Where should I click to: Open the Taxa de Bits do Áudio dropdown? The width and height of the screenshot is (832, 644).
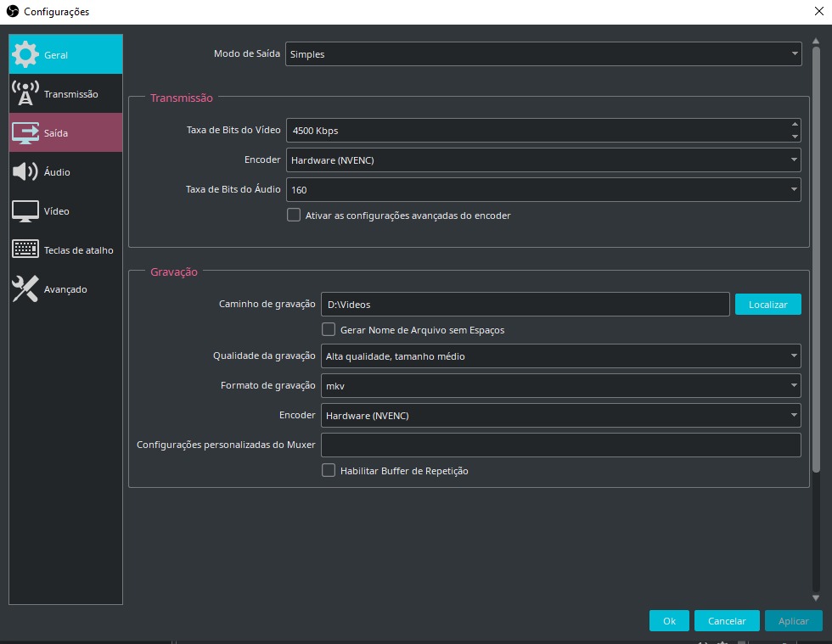pyautogui.click(x=543, y=190)
